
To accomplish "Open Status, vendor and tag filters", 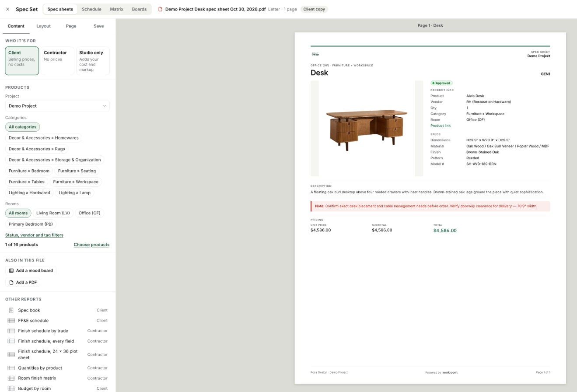I will click(x=34, y=235).
